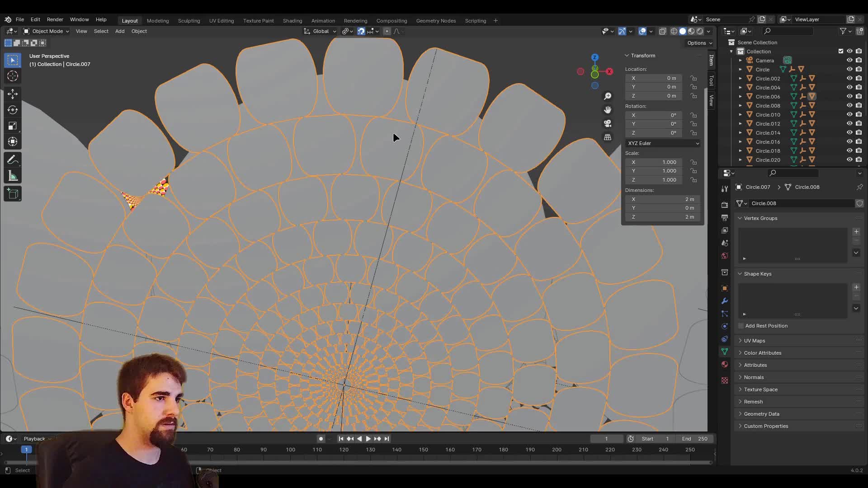Open the Render properties tab
This screenshot has width=868, height=488.
click(x=725, y=205)
